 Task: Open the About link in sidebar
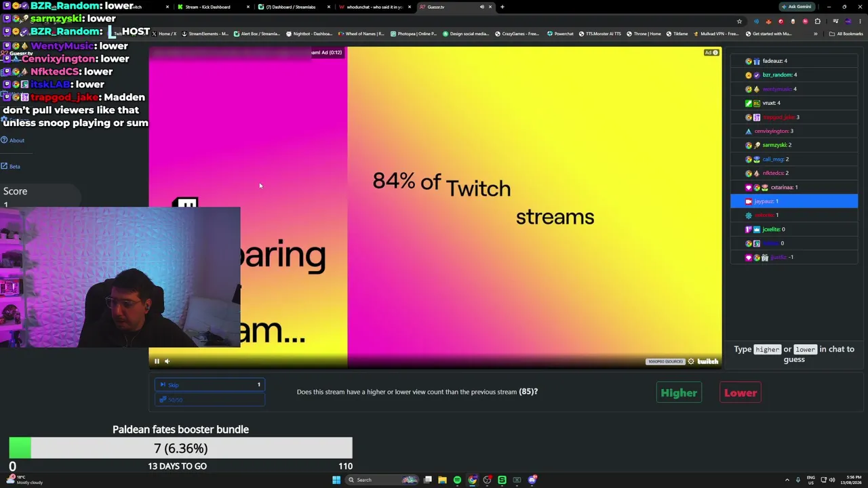pyautogui.click(x=13, y=140)
